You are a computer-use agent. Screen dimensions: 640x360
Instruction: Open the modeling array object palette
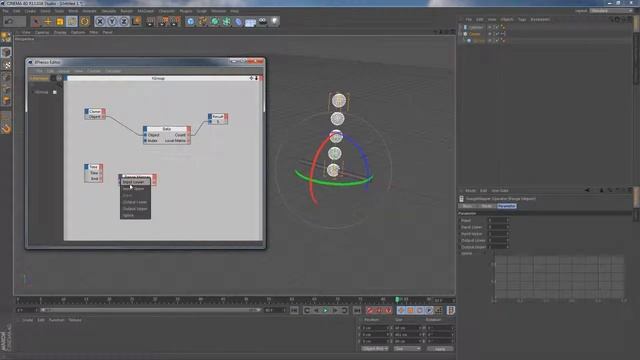point(226,21)
